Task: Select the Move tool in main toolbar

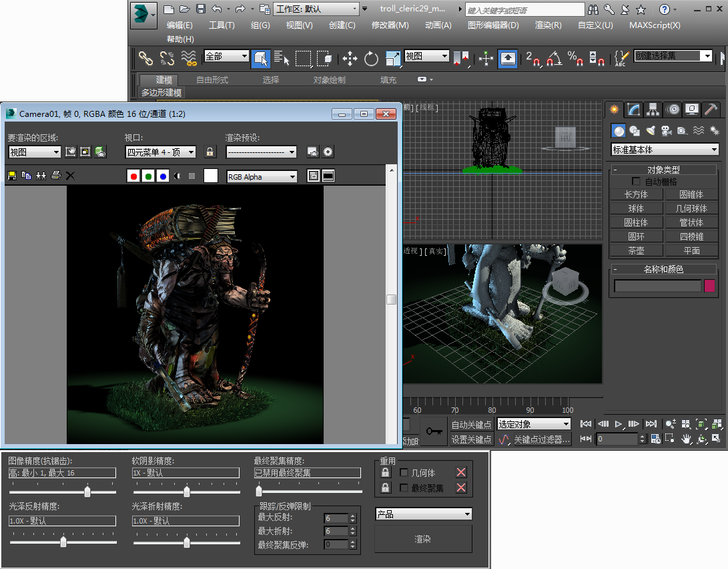Action: pos(350,59)
